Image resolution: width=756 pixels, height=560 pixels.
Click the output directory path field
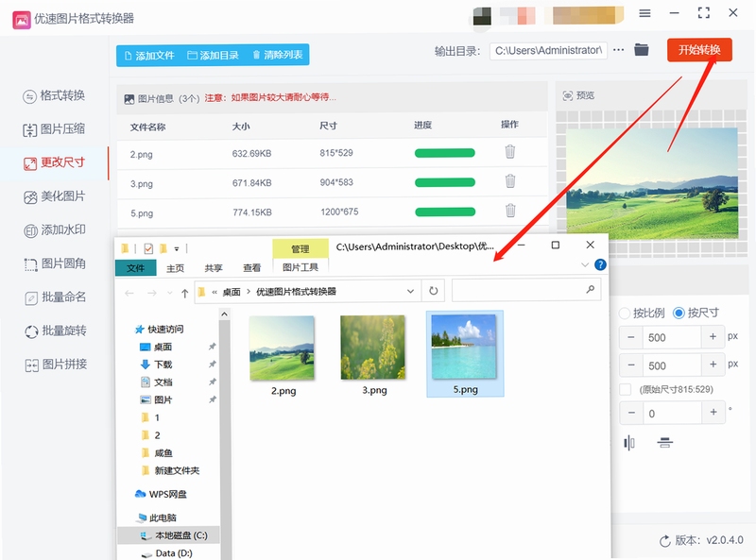[548, 51]
